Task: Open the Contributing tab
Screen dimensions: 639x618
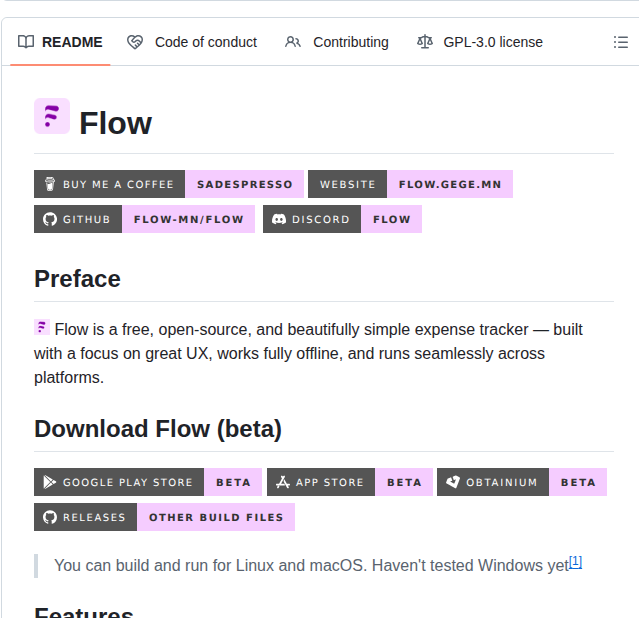Action: pyautogui.click(x=337, y=42)
